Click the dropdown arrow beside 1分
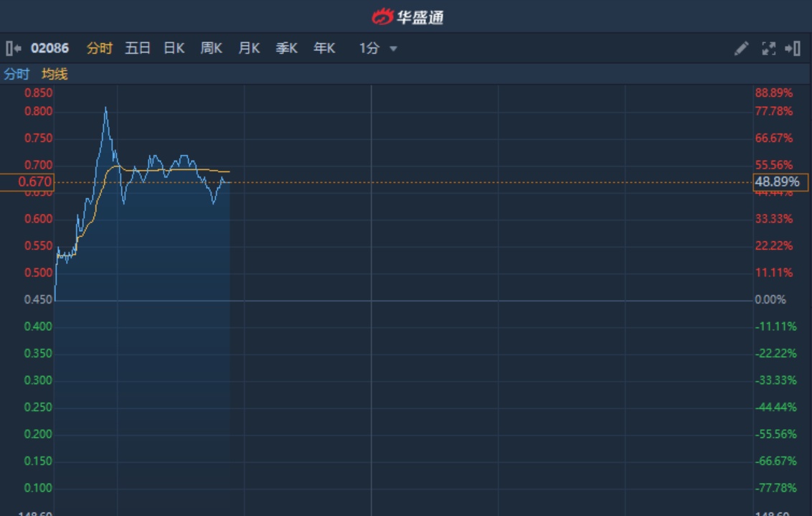Screen dimensions: 812x516 pos(393,49)
